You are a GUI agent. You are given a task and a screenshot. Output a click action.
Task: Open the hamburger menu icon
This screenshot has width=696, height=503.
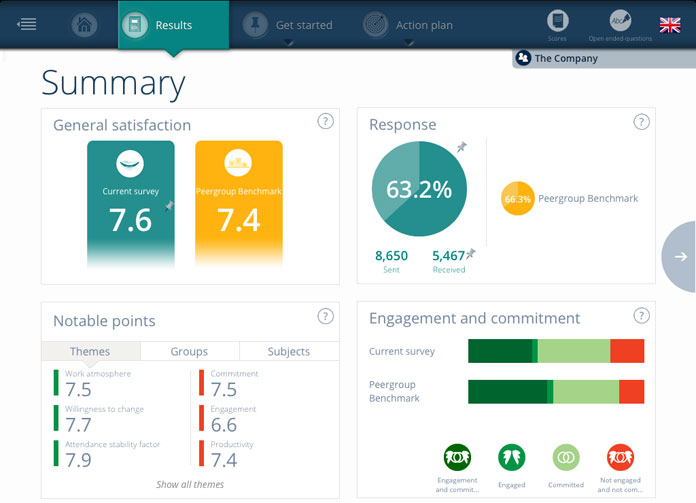pyautogui.click(x=27, y=24)
